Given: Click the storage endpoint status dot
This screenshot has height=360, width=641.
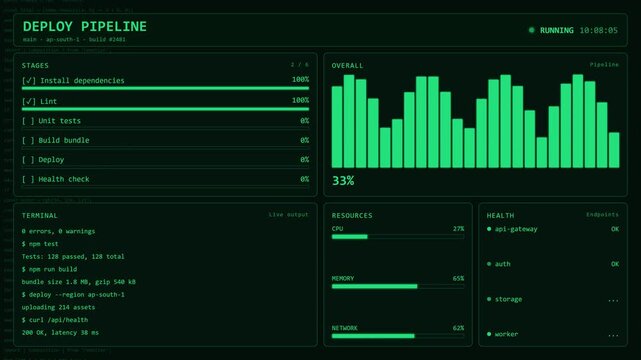Looking at the screenshot, I should pos(489,299).
